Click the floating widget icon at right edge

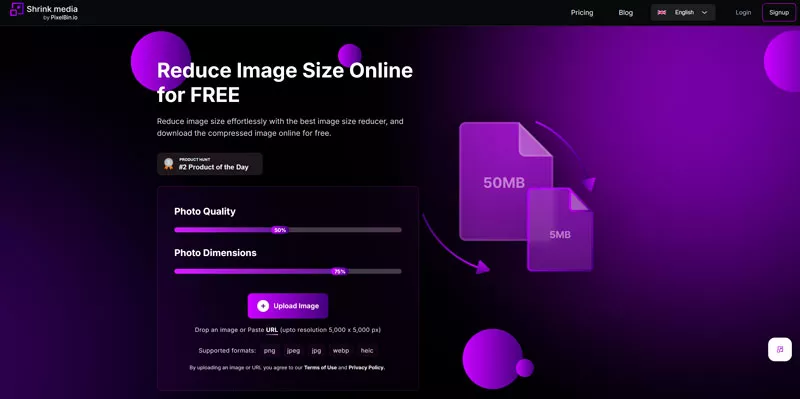780,350
